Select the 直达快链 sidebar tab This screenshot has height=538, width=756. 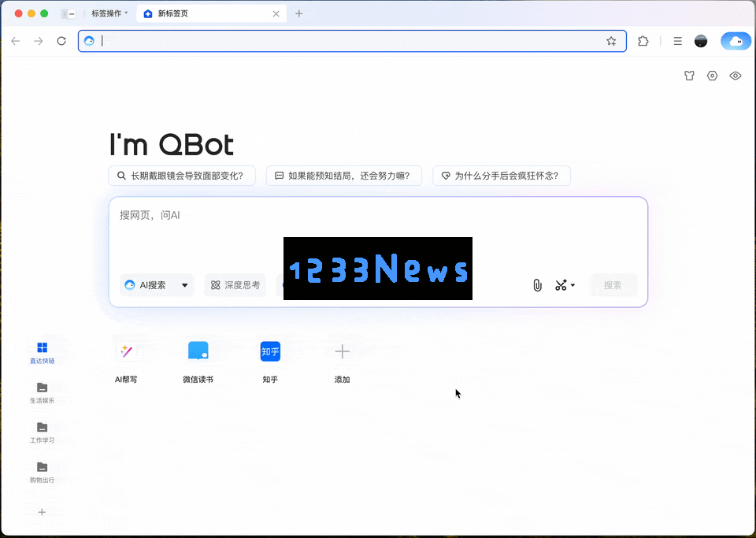[42, 353]
